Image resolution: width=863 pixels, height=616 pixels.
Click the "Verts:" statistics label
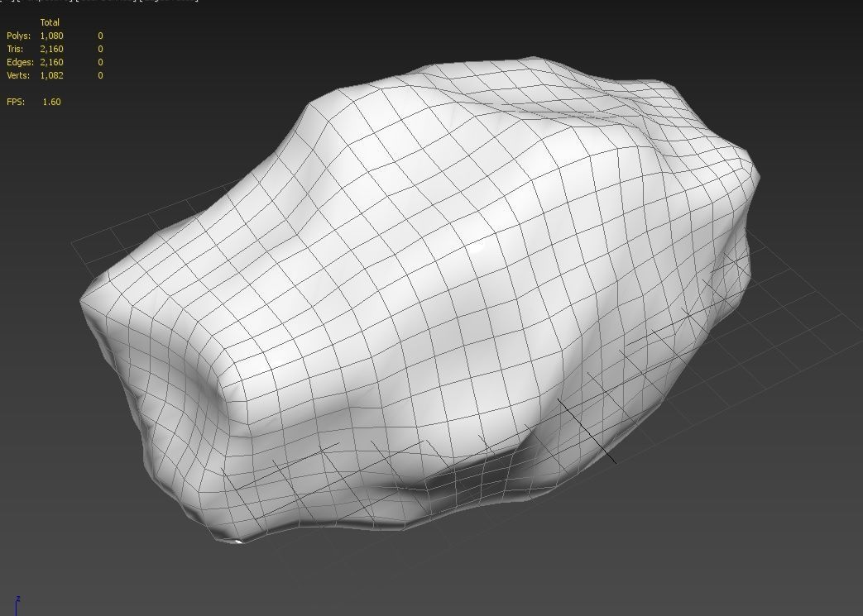(x=18, y=75)
